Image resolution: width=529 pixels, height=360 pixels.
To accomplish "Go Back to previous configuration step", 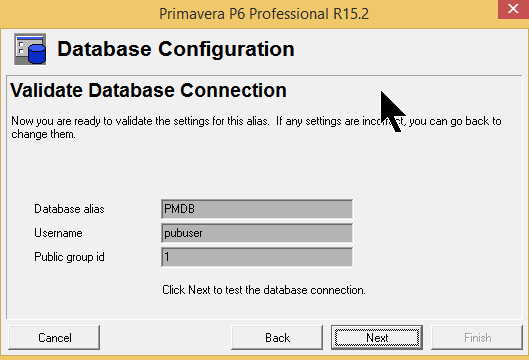I will [277, 337].
